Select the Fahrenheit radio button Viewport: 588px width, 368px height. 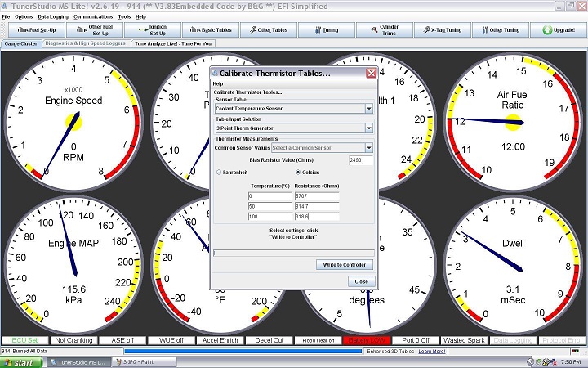(219, 173)
